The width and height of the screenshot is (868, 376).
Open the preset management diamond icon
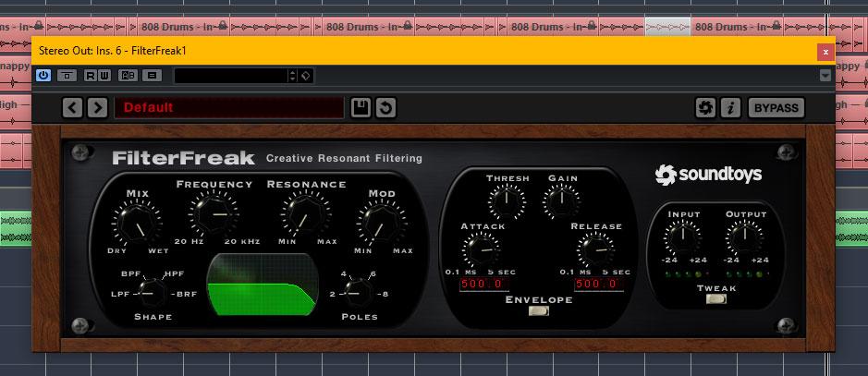coord(306,76)
